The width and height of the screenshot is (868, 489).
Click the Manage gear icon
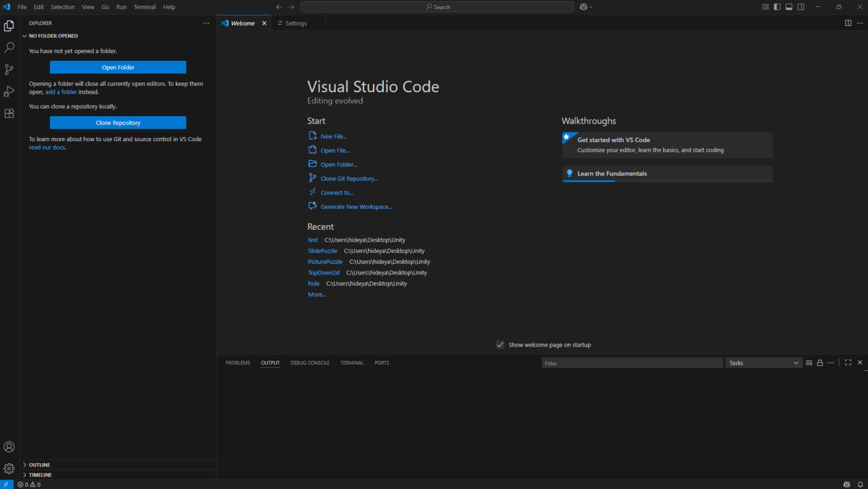click(9, 468)
